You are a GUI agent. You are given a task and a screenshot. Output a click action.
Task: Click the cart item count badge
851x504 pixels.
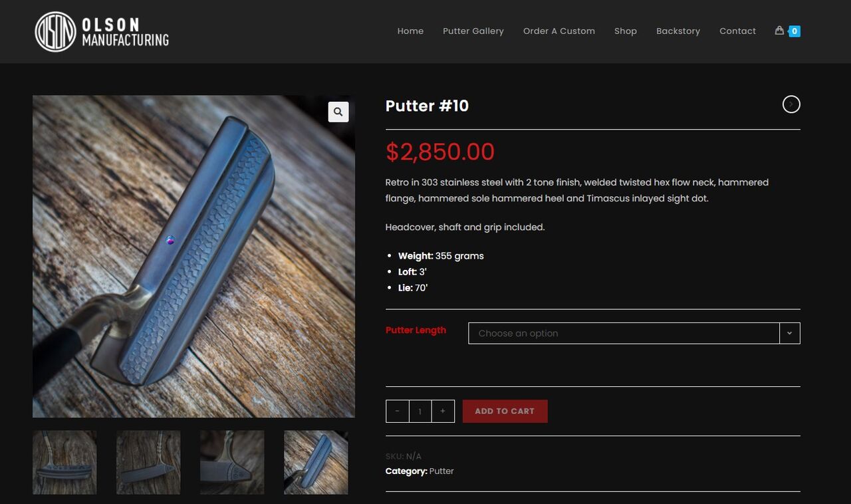[794, 31]
